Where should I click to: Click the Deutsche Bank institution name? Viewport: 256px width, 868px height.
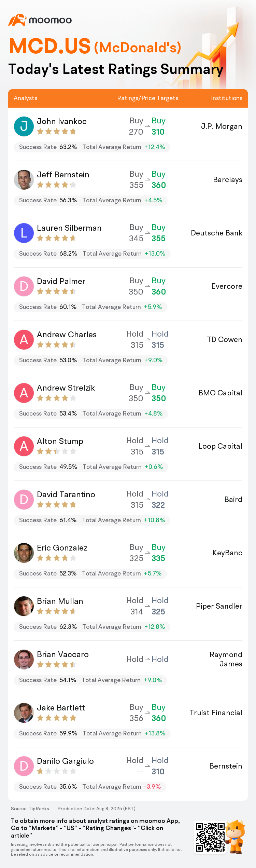[217, 233]
